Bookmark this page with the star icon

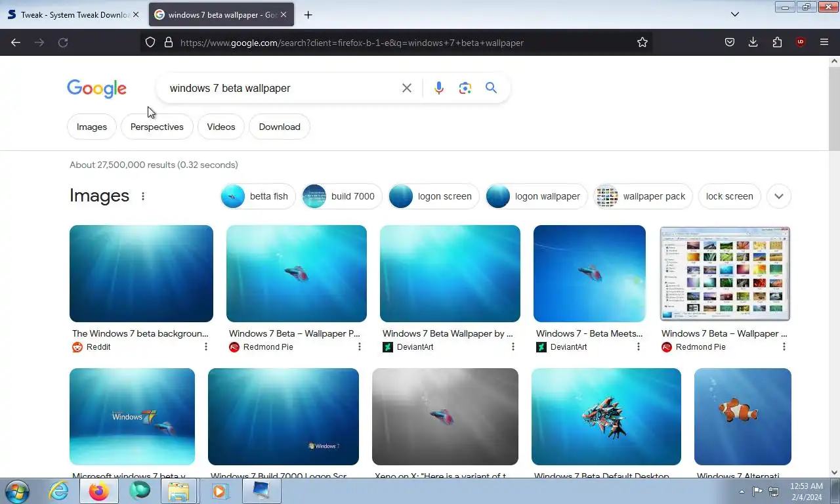point(642,42)
